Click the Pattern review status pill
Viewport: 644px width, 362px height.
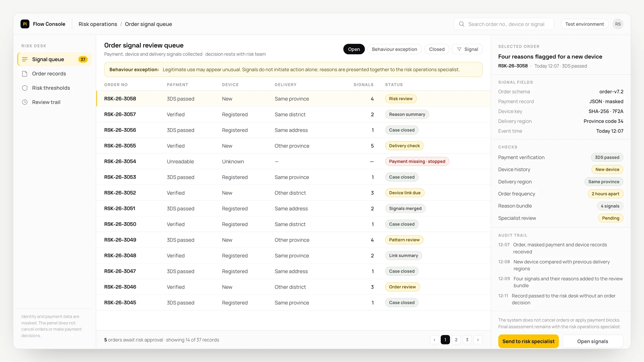click(x=404, y=240)
